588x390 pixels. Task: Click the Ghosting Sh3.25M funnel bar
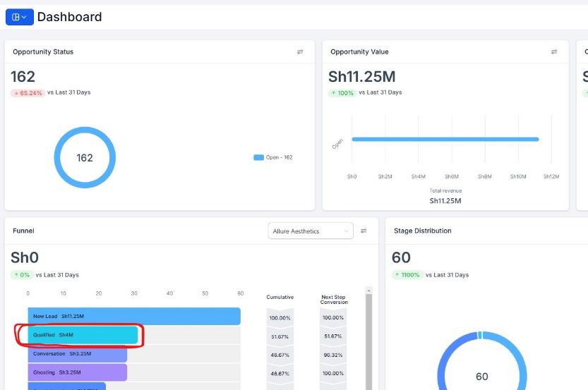[x=77, y=372]
